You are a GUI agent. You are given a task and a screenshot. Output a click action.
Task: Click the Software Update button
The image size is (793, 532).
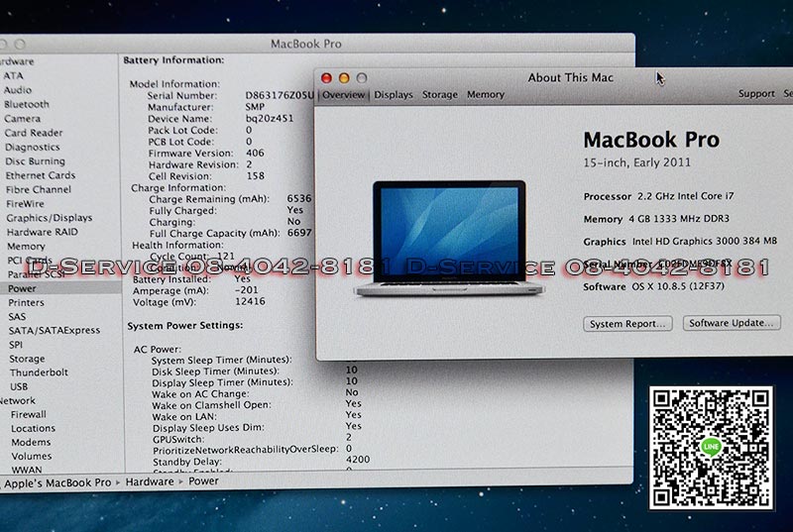[732, 323]
